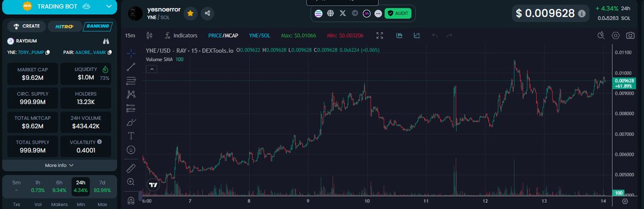The image size is (644, 209).
Task: Copy the pair address
Action: [x=109, y=52]
